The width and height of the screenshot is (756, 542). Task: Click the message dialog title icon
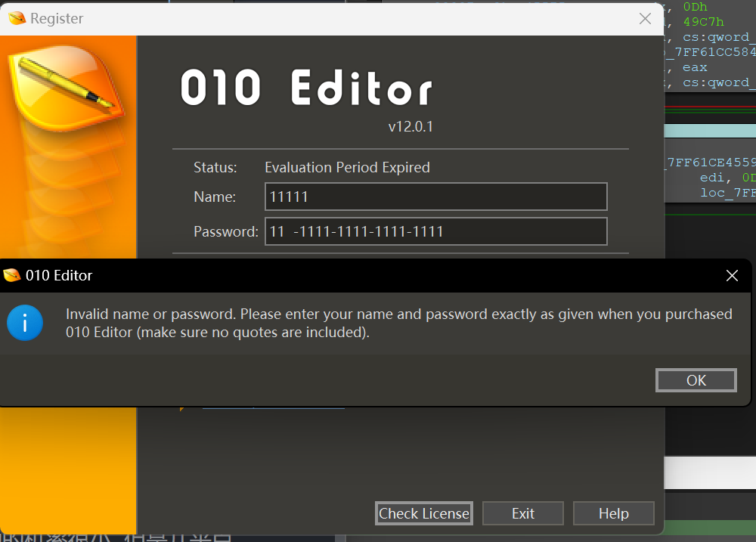pyautogui.click(x=12, y=275)
